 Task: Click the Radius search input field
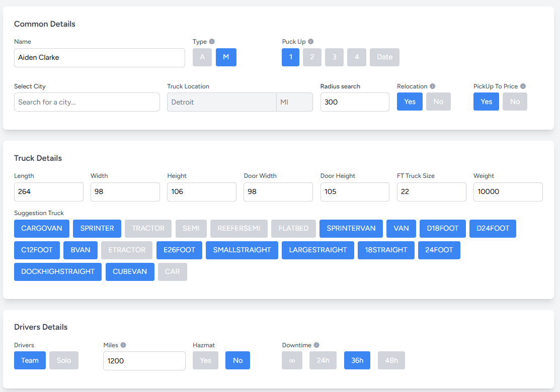coord(355,102)
